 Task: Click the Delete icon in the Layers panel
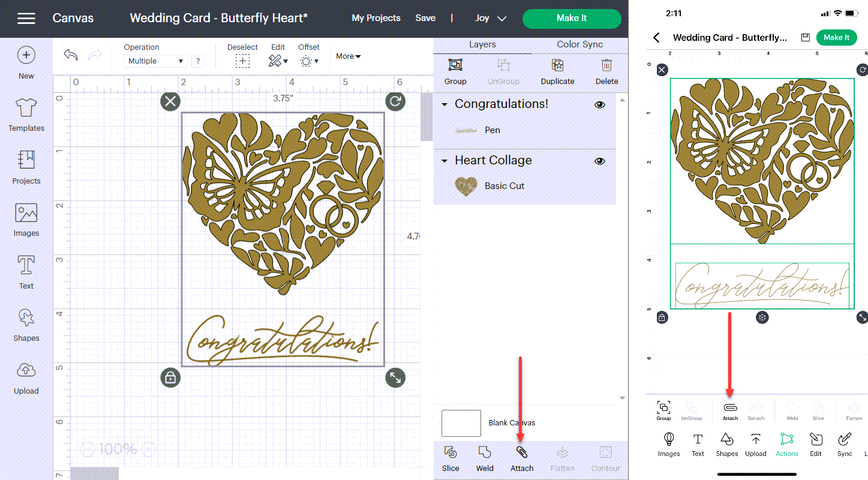pos(606,71)
